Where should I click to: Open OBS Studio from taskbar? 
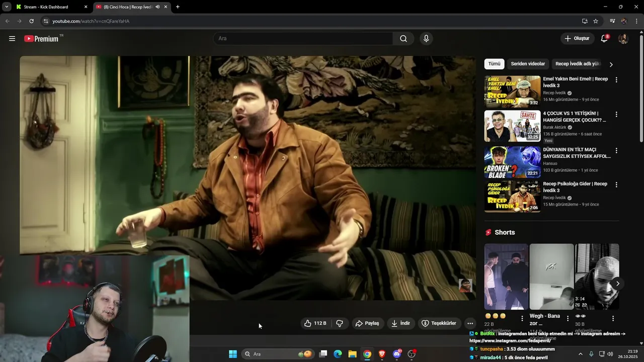[x=412, y=354]
